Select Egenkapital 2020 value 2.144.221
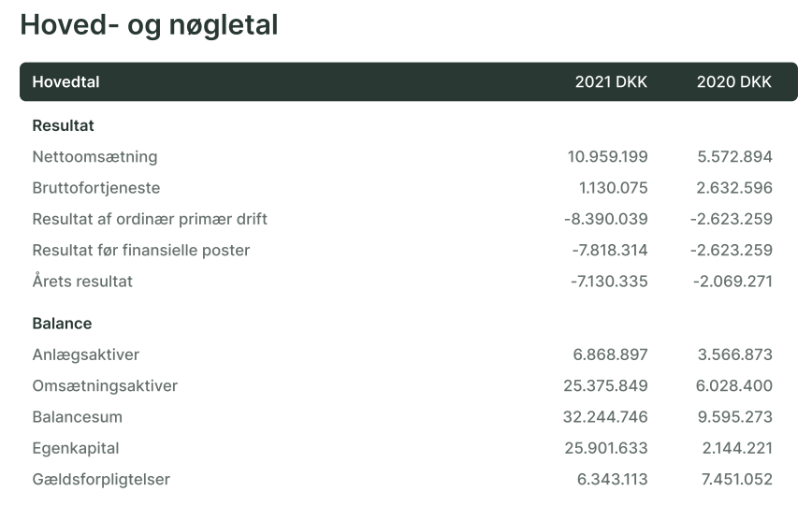The image size is (812, 506). [737, 448]
